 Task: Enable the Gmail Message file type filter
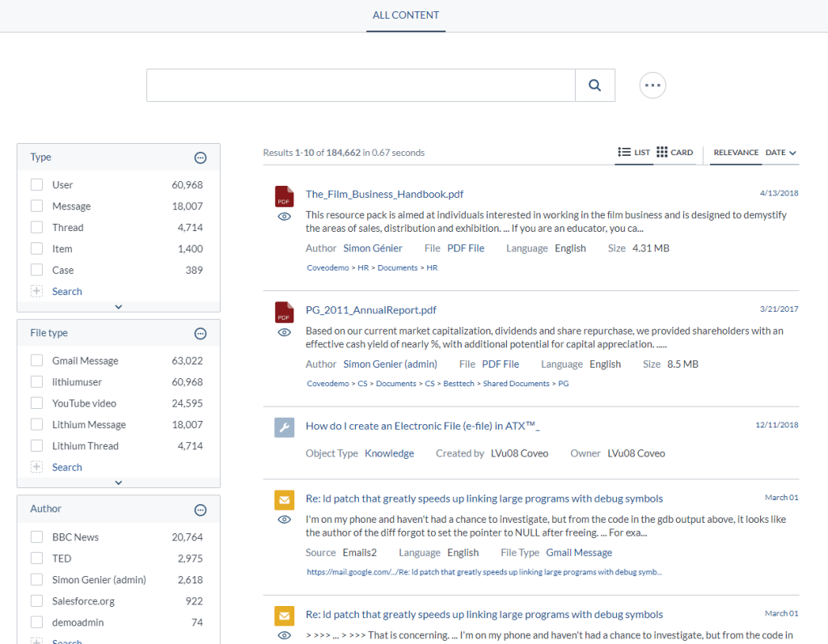click(36, 360)
